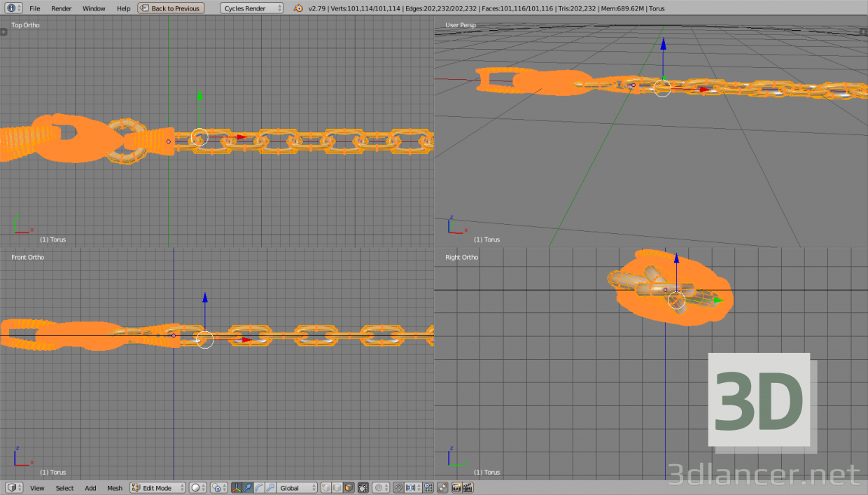Open the Select menu

pos(64,487)
